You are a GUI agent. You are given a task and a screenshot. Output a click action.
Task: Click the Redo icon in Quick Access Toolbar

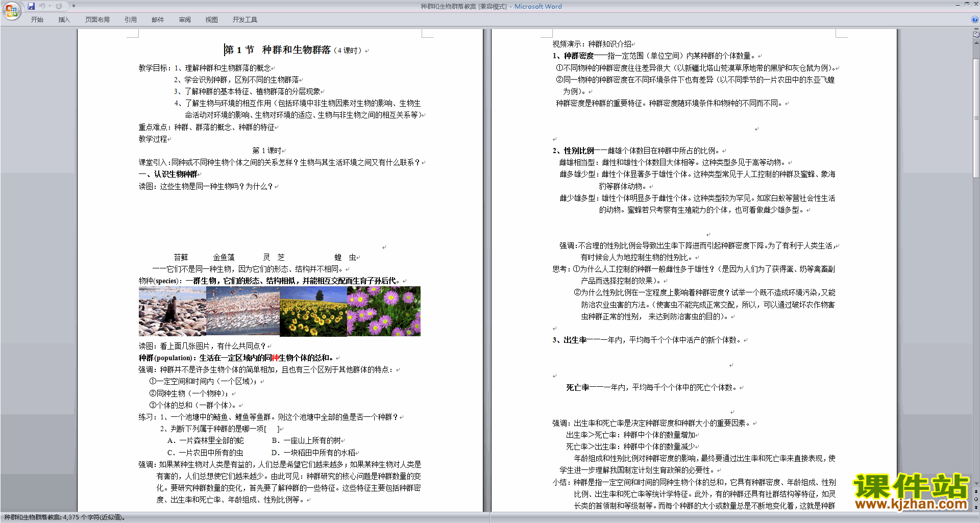[x=59, y=6]
